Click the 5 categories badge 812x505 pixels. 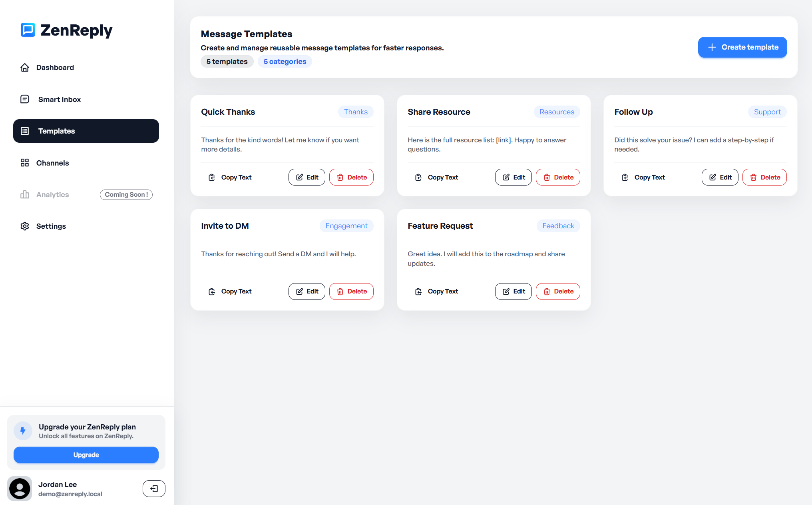click(285, 61)
